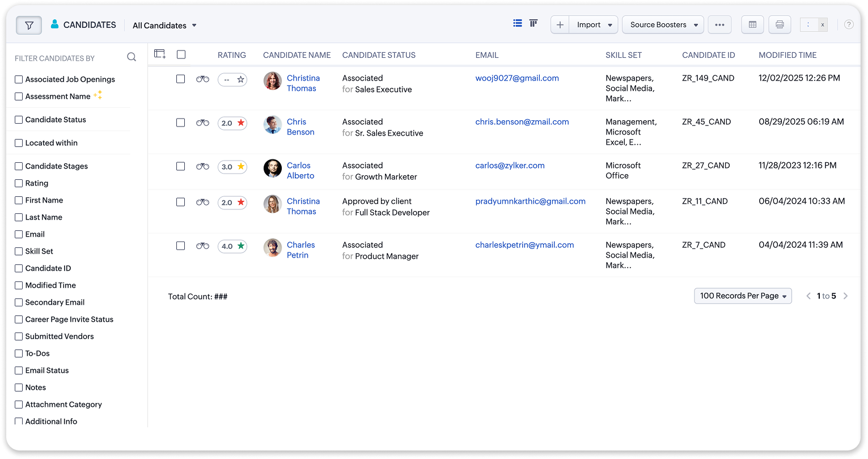The width and height of the screenshot is (868, 459).
Task: Check the Attachment Category filter
Action: (19, 405)
